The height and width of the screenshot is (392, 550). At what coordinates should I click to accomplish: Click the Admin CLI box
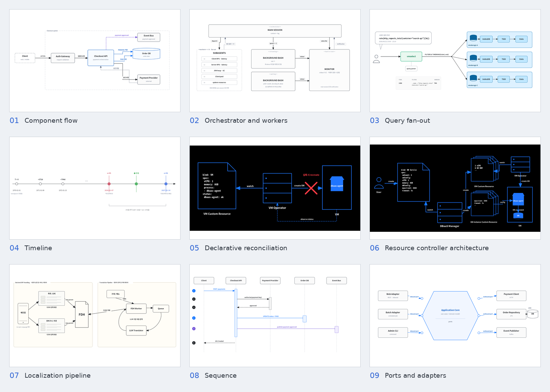coord(393,332)
